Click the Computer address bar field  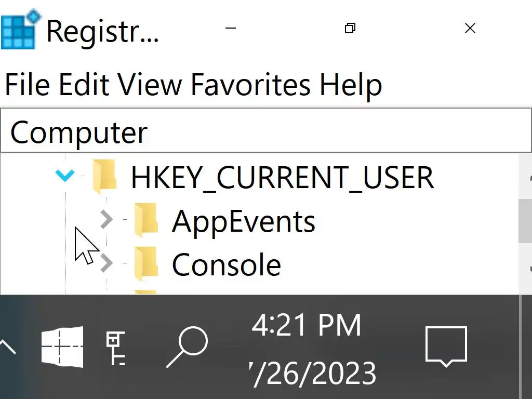click(265, 132)
